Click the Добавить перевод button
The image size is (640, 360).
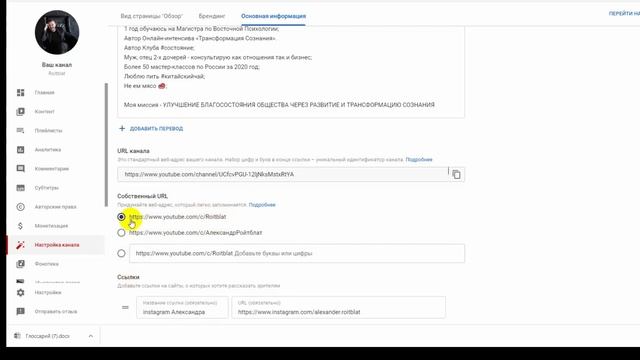coord(156,129)
